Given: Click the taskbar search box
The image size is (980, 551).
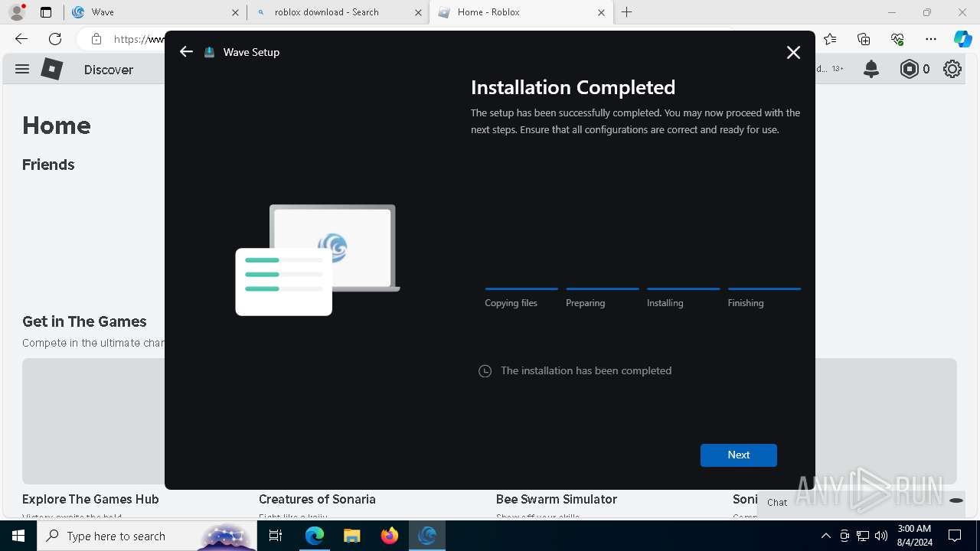Looking at the screenshot, I should point(147,536).
